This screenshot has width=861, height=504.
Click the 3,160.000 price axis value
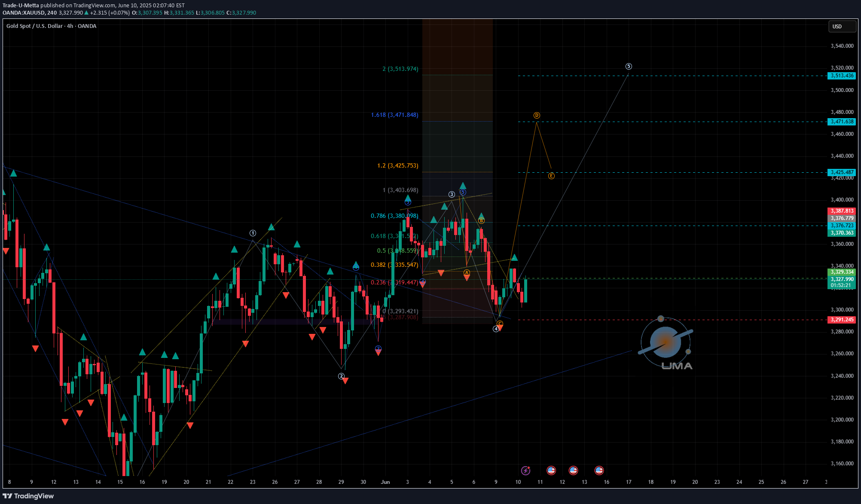842,464
